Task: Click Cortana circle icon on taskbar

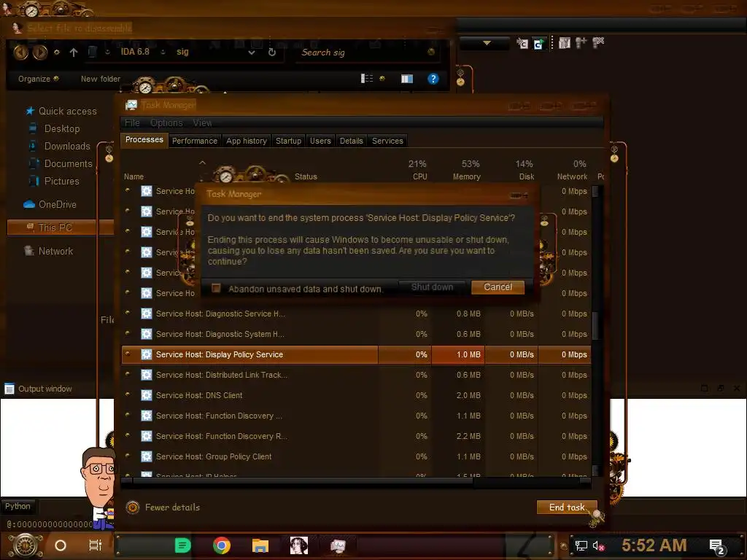Action: click(61, 545)
